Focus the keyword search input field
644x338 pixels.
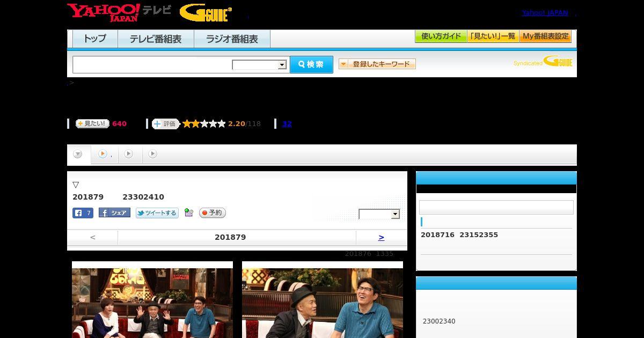pos(152,64)
